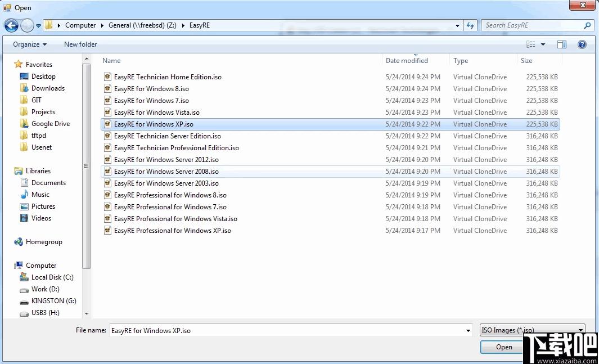Click Computer in the breadcrumb path

pos(80,25)
